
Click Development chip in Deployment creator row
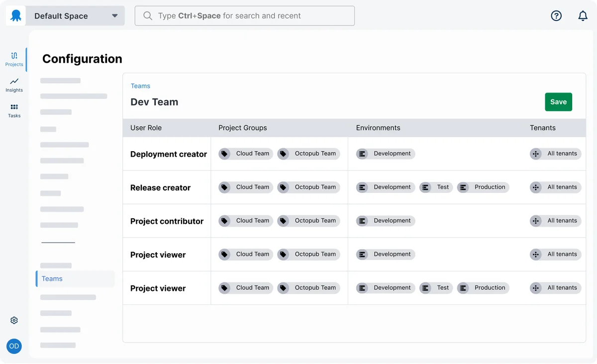point(386,154)
